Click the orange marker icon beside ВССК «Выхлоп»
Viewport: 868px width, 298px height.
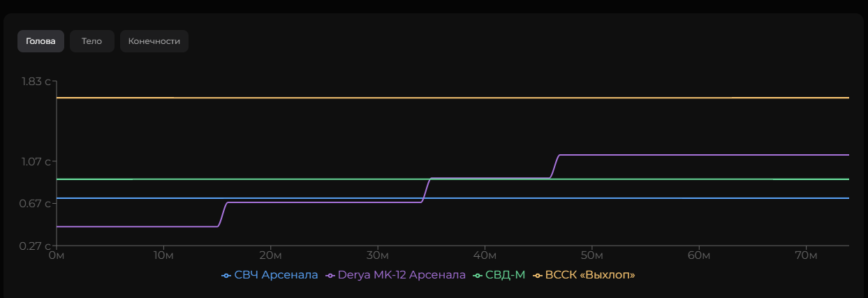538,276
